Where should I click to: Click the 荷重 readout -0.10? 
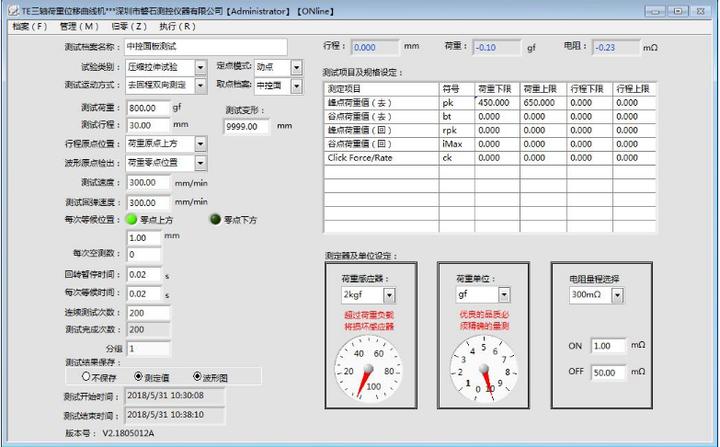click(x=497, y=47)
